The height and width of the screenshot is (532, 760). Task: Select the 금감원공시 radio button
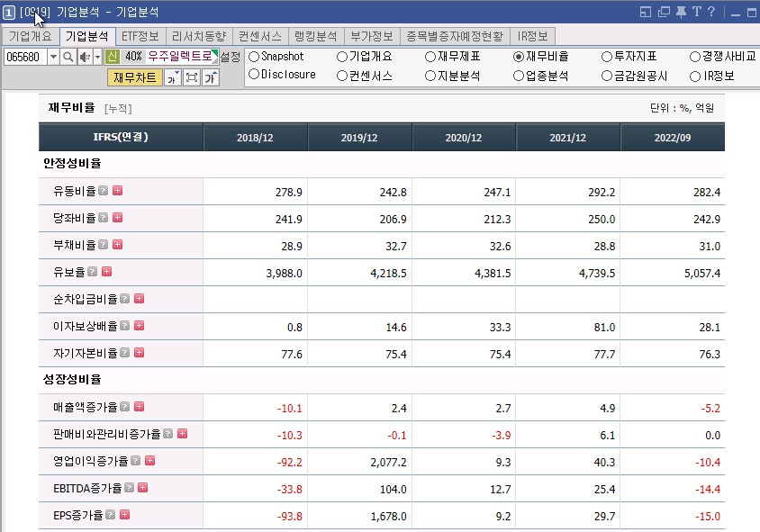(607, 76)
